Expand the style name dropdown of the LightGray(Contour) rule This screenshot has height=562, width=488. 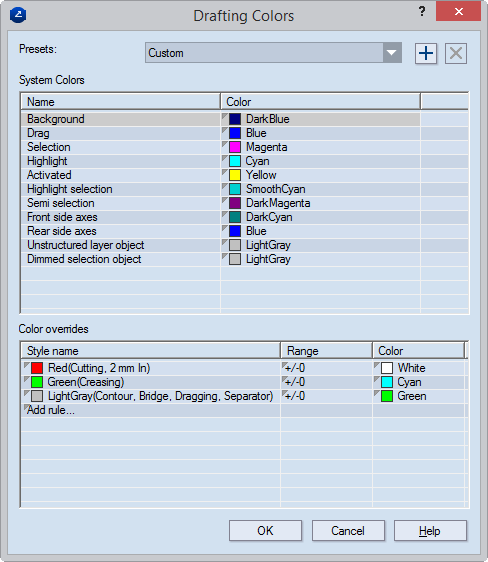point(26,393)
